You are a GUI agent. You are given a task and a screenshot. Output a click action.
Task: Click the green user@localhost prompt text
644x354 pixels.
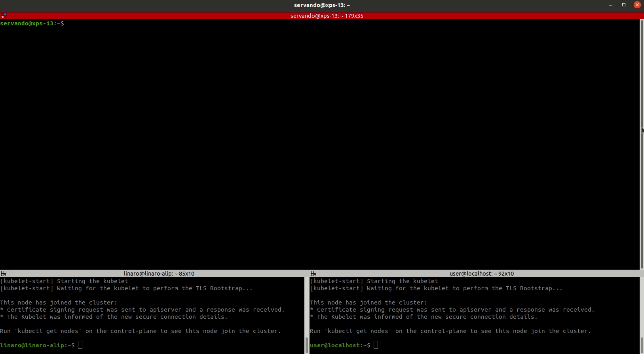pos(336,345)
